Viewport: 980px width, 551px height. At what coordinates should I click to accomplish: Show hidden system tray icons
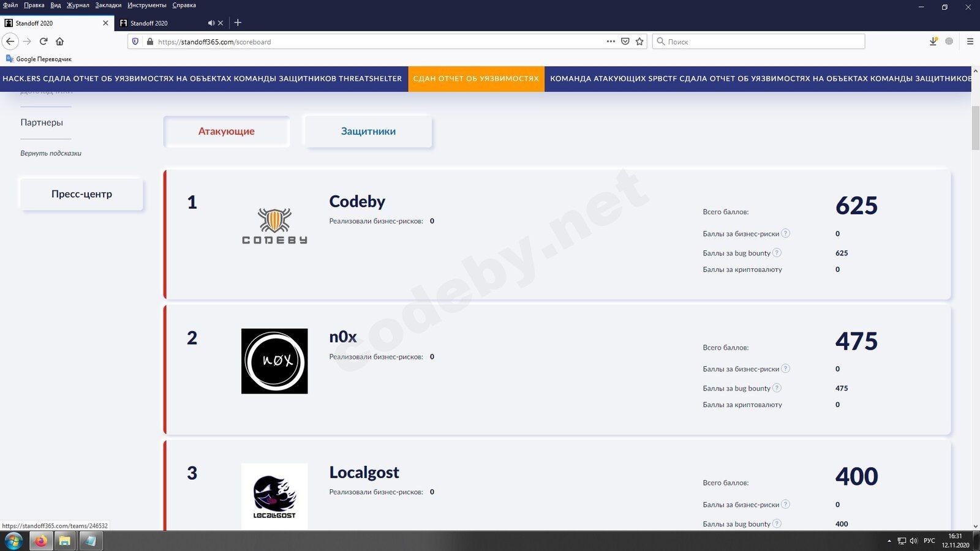(889, 541)
